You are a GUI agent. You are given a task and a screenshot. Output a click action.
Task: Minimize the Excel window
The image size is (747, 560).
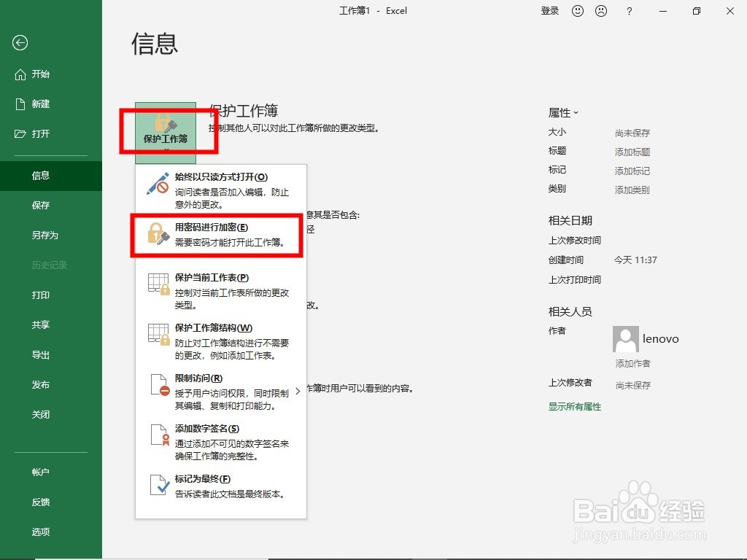click(662, 11)
